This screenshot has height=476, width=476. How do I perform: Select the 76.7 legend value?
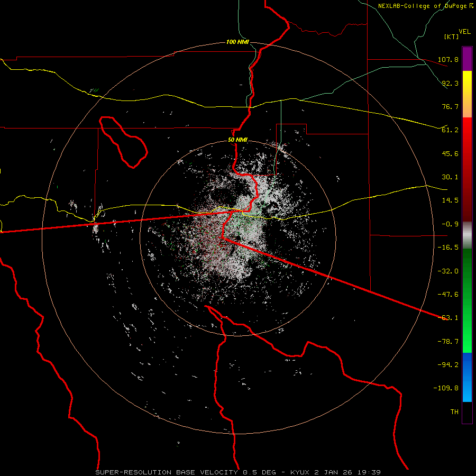(x=450, y=106)
